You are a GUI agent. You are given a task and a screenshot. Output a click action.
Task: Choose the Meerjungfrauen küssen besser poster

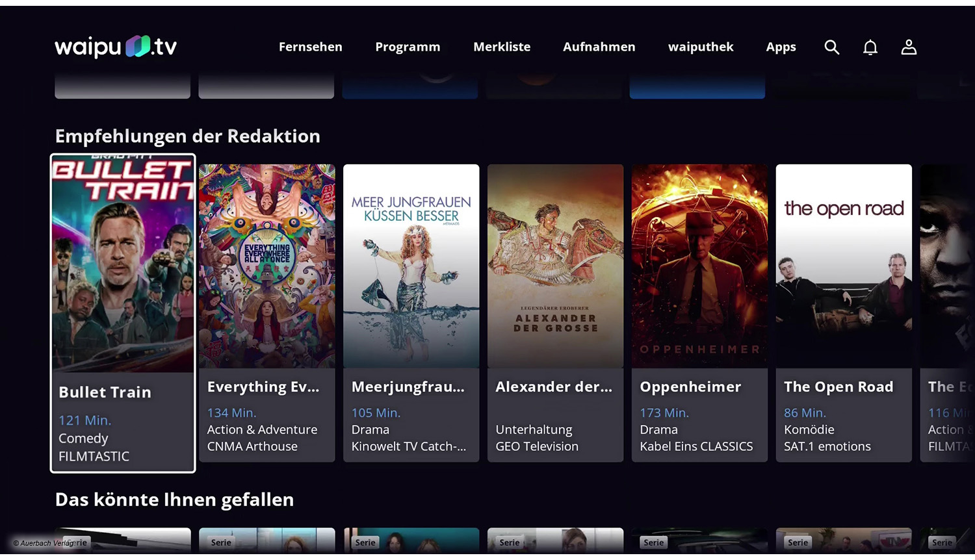click(x=411, y=266)
